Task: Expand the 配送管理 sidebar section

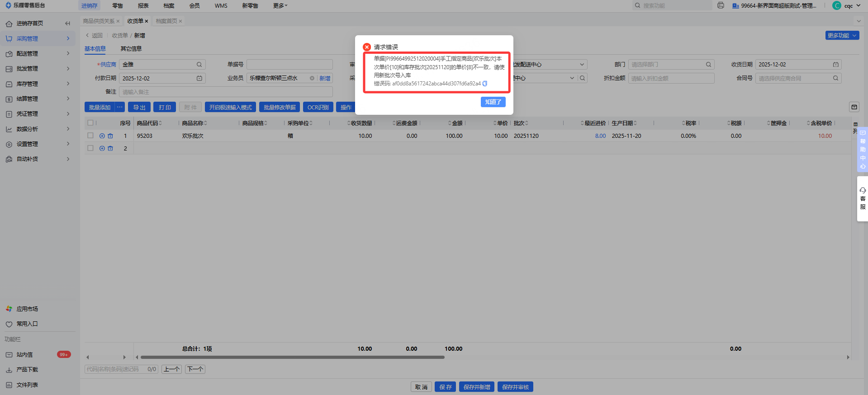Action: (38, 53)
